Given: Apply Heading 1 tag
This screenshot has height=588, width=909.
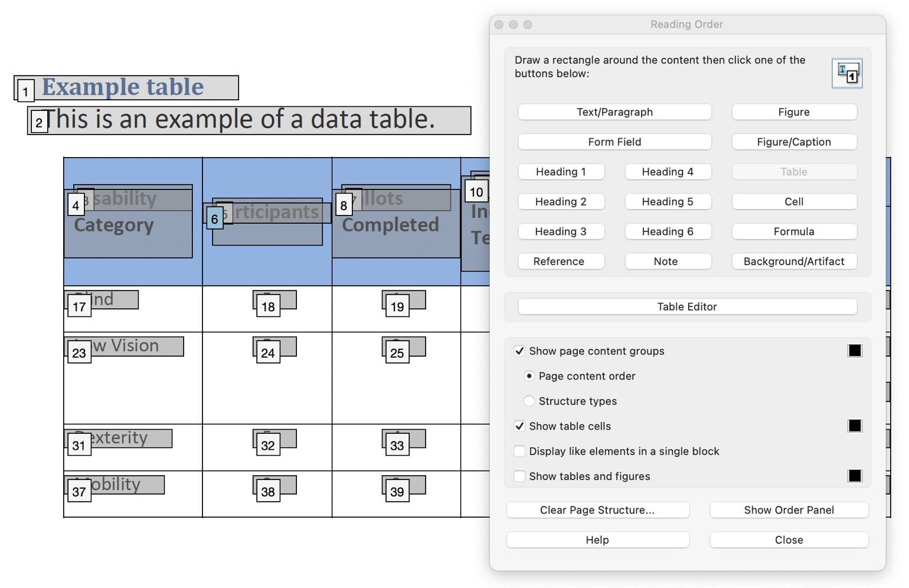Looking at the screenshot, I should (561, 171).
